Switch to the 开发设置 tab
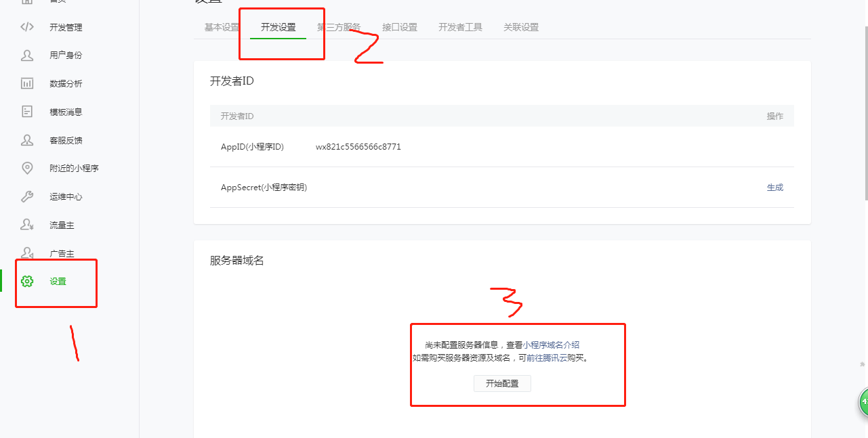 [278, 28]
